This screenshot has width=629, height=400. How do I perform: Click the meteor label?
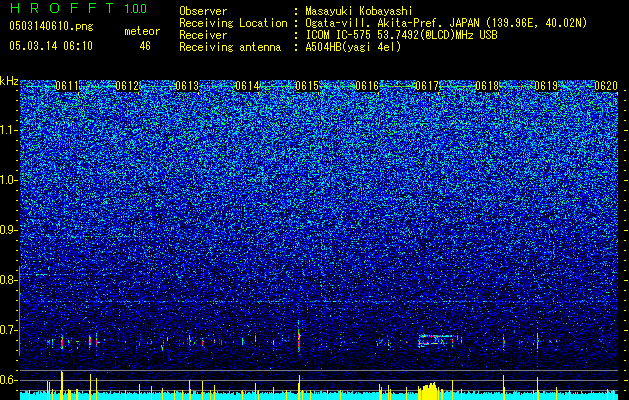click(142, 31)
